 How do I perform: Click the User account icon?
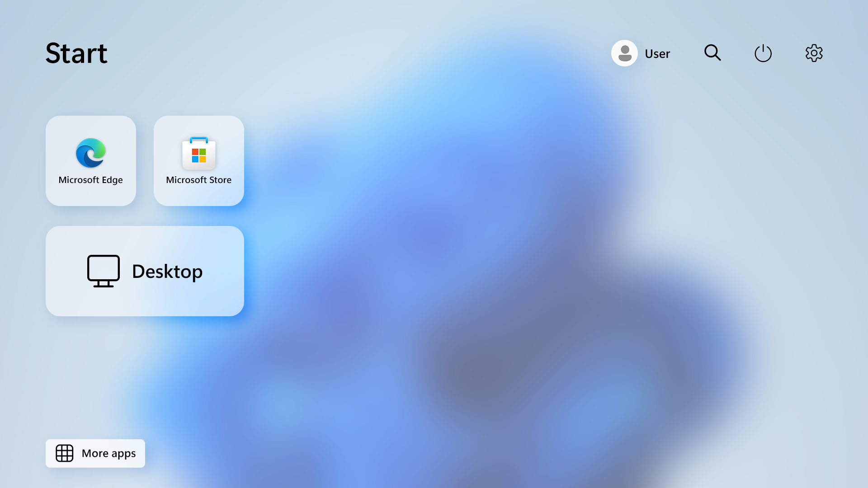click(x=625, y=53)
